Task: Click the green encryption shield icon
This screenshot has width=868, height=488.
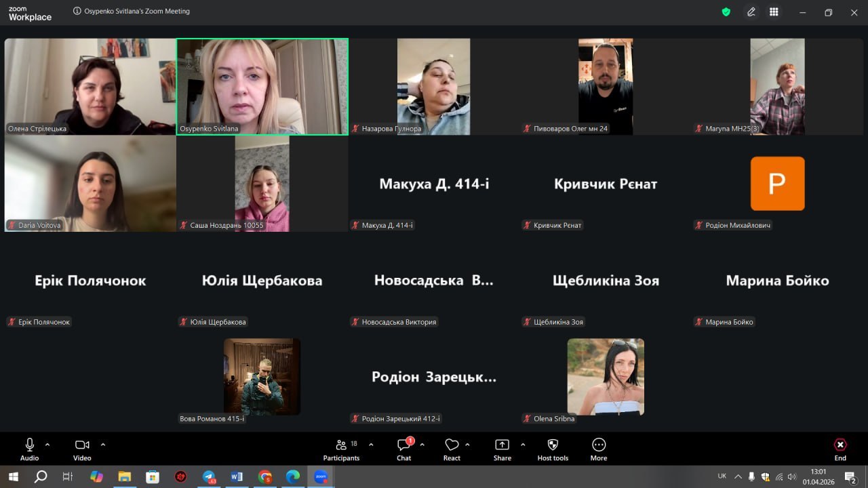Action: click(x=726, y=12)
